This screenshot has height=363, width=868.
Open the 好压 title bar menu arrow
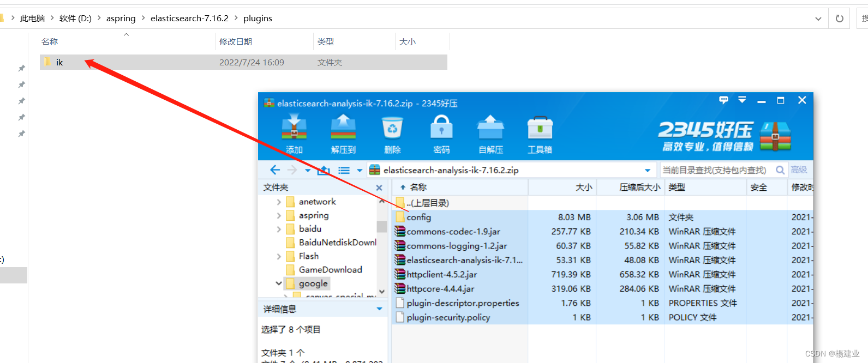click(742, 100)
